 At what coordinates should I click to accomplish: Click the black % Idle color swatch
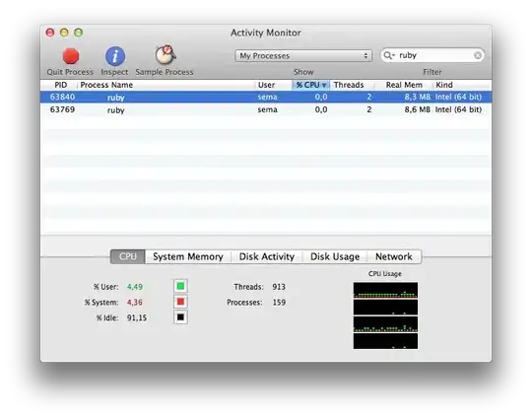(x=180, y=317)
